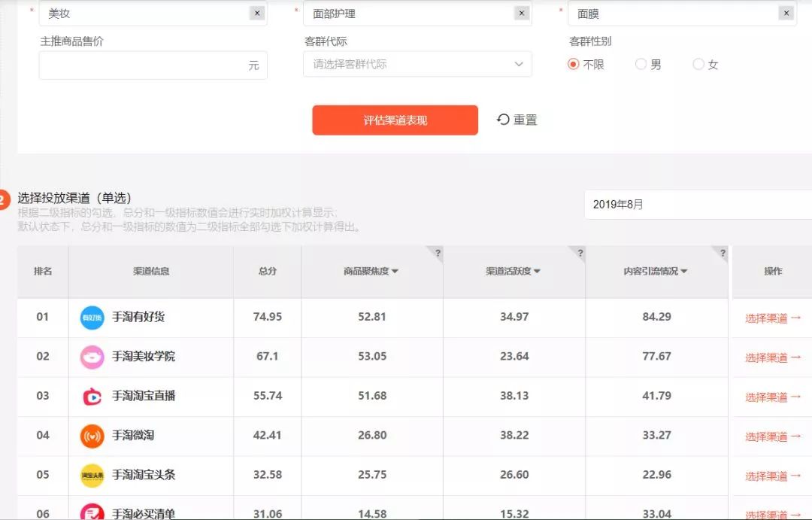This screenshot has width=812, height=520.
Task: Click the 主推商品售价 price input field
Action: point(153,65)
